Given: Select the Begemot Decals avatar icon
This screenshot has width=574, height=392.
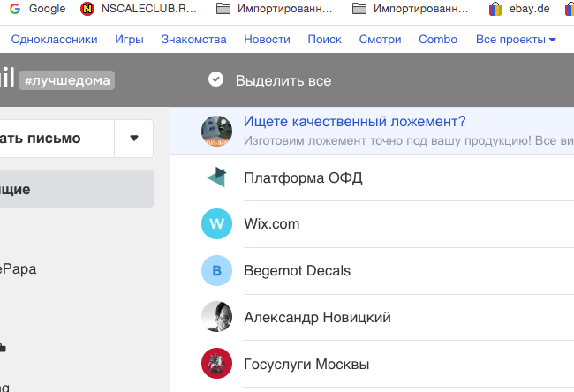Looking at the screenshot, I should coord(216,270).
